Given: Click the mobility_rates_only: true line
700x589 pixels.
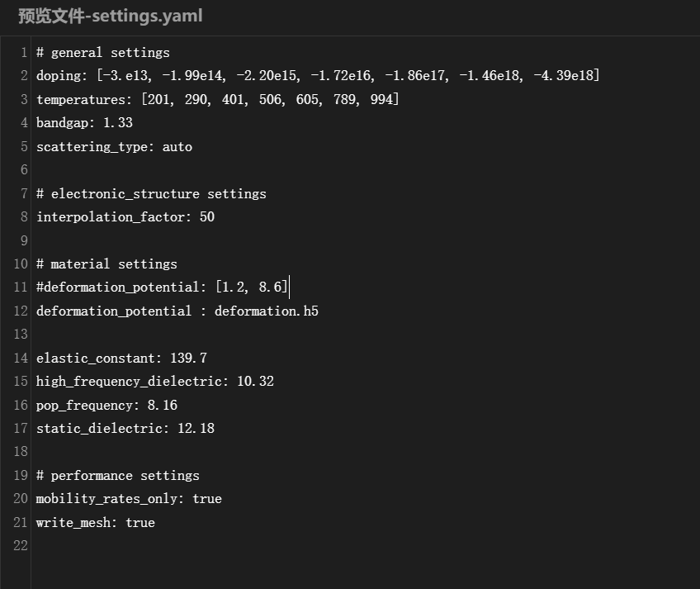Looking at the screenshot, I should (x=129, y=499).
